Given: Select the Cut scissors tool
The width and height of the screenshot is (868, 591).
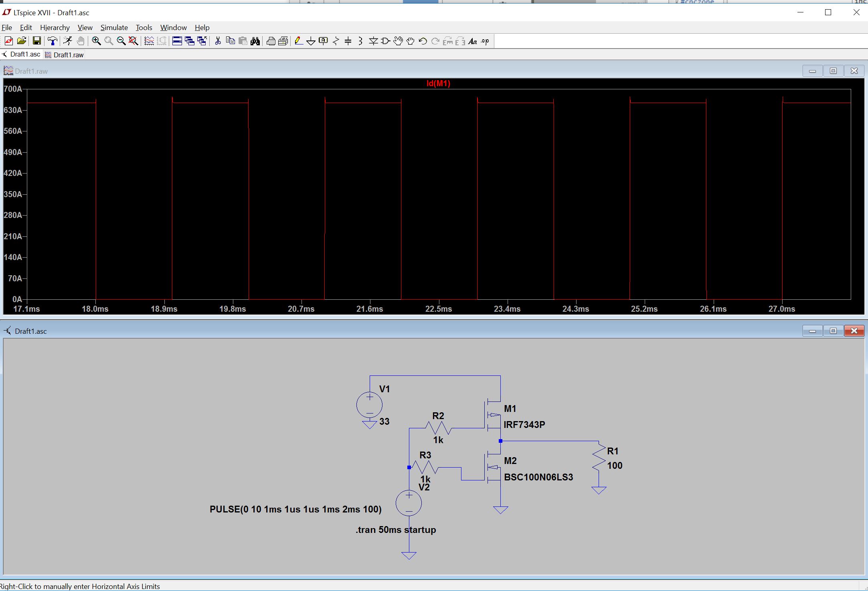Looking at the screenshot, I should tap(218, 41).
